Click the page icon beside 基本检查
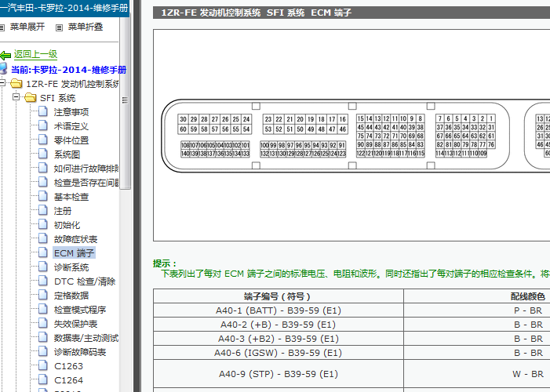Image resolution: width=550 pixels, height=392 pixels. (x=43, y=196)
